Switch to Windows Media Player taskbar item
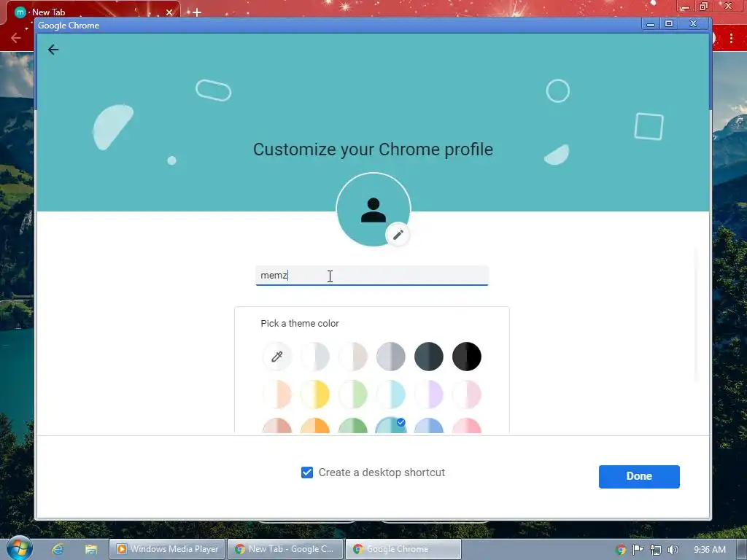This screenshot has width=747, height=560. [x=167, y=549]
